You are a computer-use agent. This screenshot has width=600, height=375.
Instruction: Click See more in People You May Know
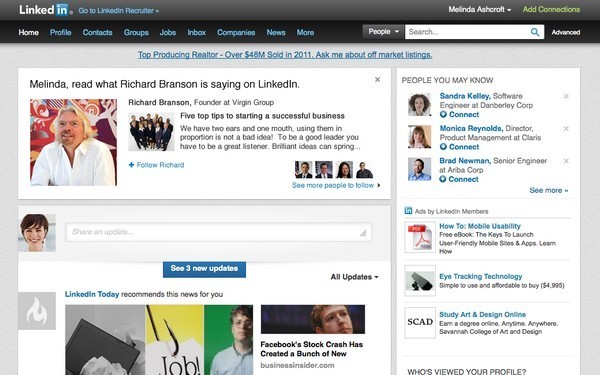coord(549,190)
